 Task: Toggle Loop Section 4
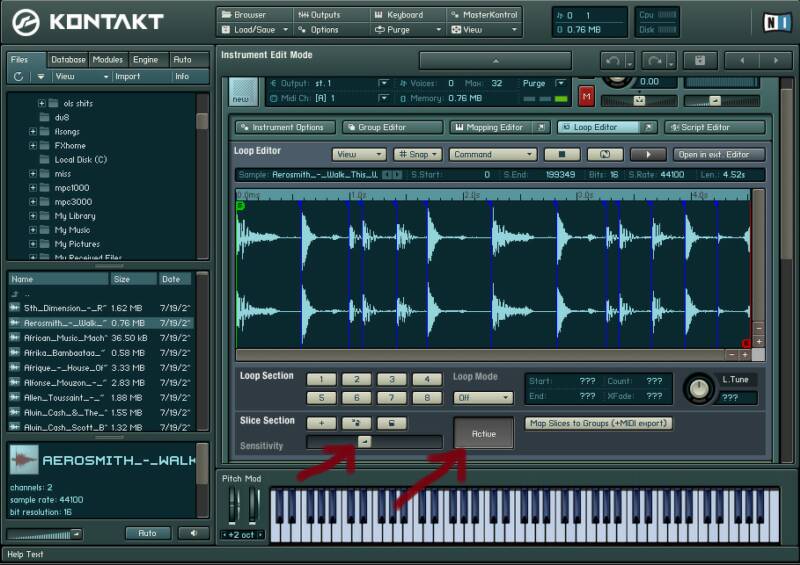427,379
